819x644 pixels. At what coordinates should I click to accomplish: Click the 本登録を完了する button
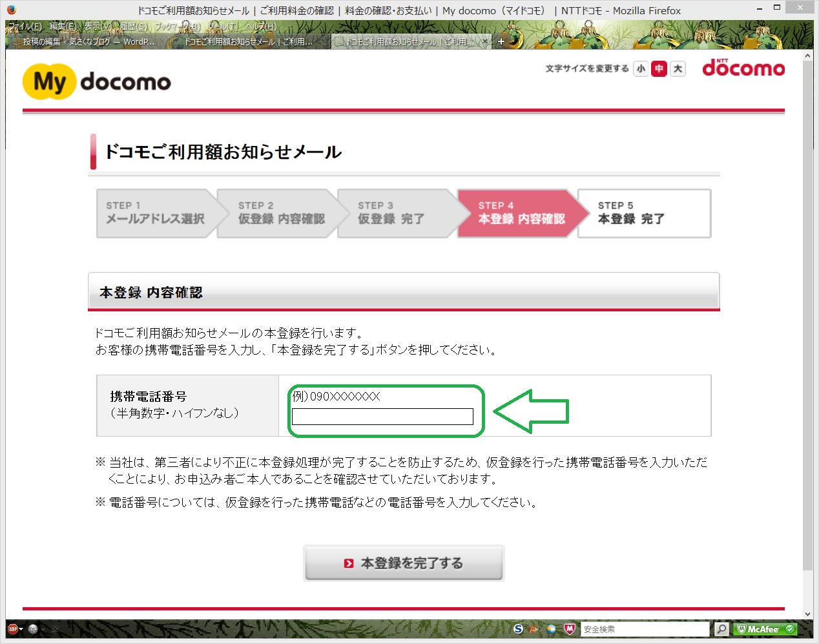coord(404,563)
